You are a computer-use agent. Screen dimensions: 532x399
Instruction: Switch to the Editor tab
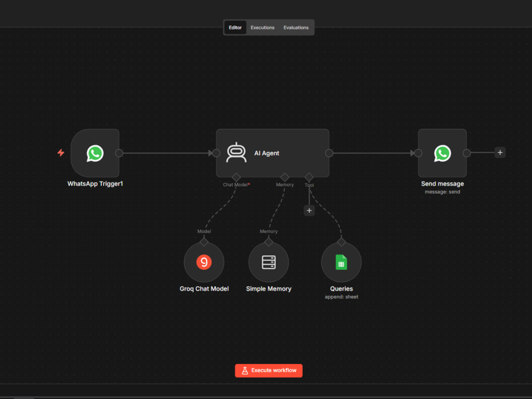[x=235, y=28]
